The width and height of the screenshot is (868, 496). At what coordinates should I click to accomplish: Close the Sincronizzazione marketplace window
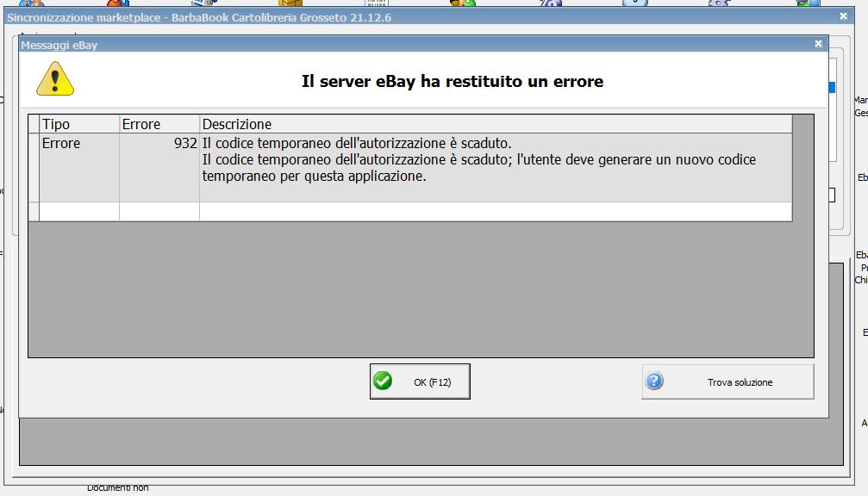843,16
